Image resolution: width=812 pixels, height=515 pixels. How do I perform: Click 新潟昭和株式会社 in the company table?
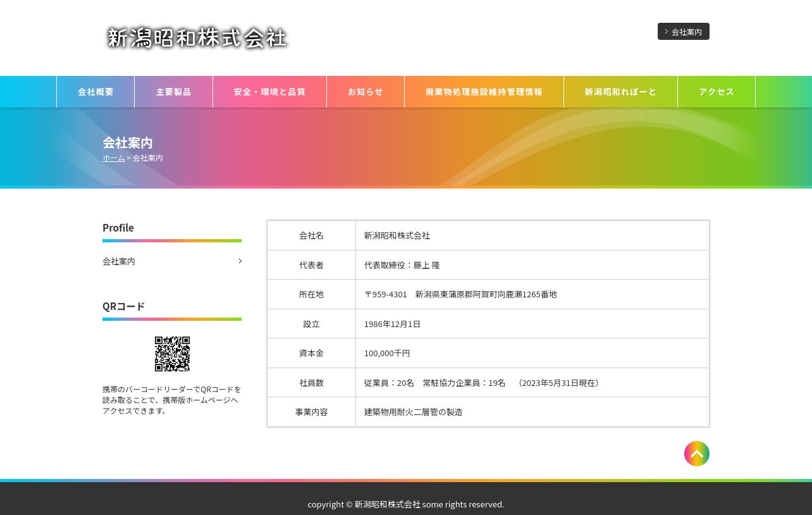(397, 235)
